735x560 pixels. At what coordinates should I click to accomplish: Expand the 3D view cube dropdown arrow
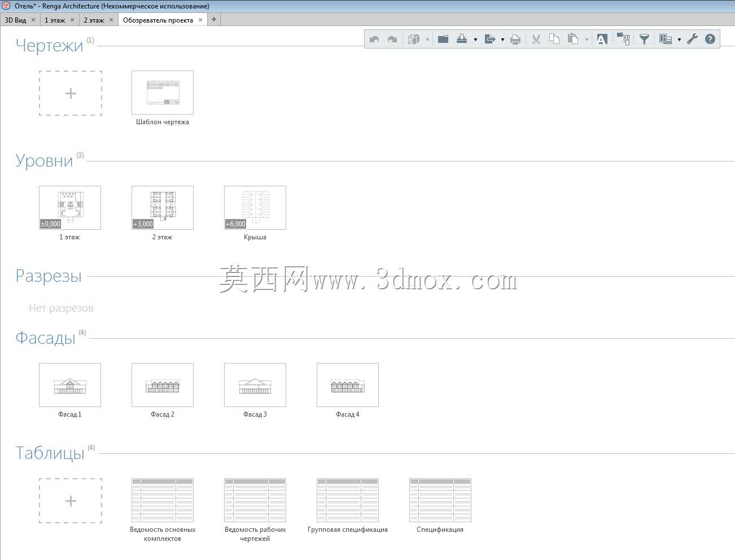pos(427,40)
